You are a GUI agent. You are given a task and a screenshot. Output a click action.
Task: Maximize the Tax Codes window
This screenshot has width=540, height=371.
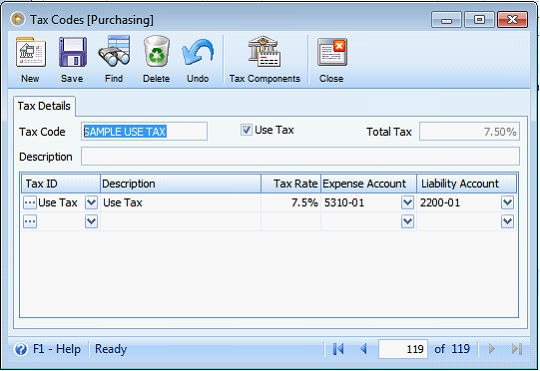479,20
